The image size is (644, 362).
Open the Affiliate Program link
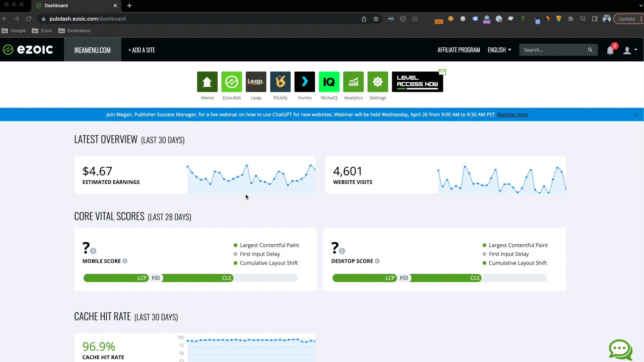pos(459,50)
